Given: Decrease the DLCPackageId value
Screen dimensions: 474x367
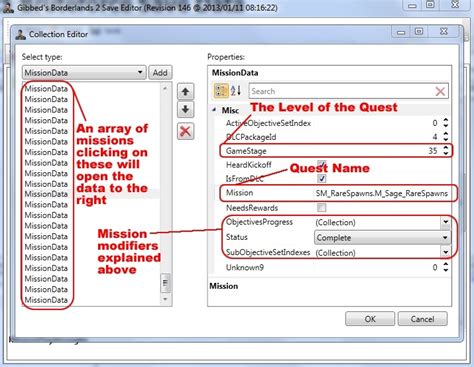Looking at the screenshot, I should pos(446,139).
